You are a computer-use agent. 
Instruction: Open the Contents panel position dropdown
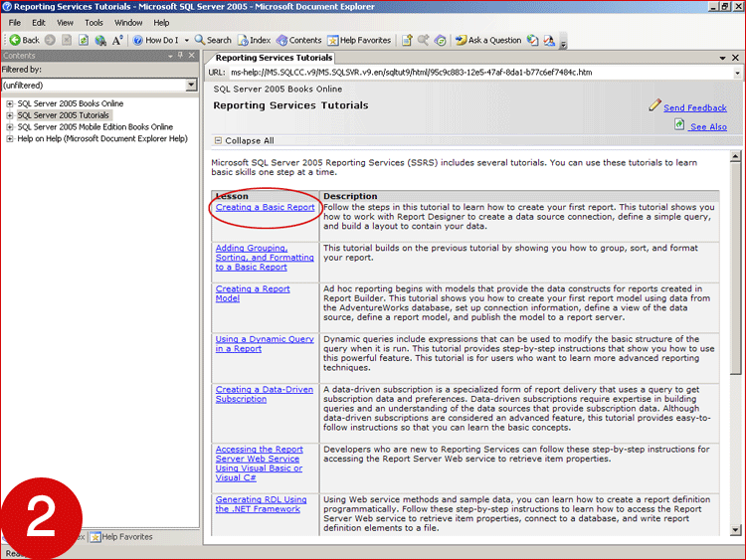pyautogui.click(x=170, y=56)
